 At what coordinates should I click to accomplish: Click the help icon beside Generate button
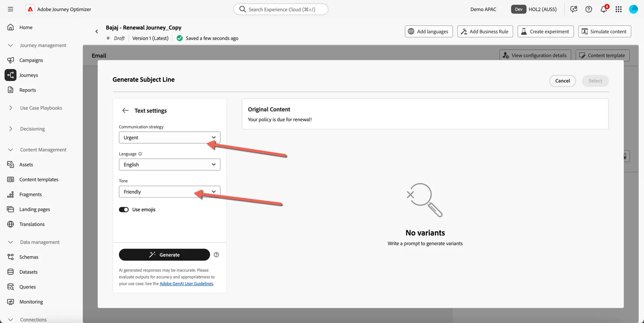pyautogui.click(x=217, y=255)
